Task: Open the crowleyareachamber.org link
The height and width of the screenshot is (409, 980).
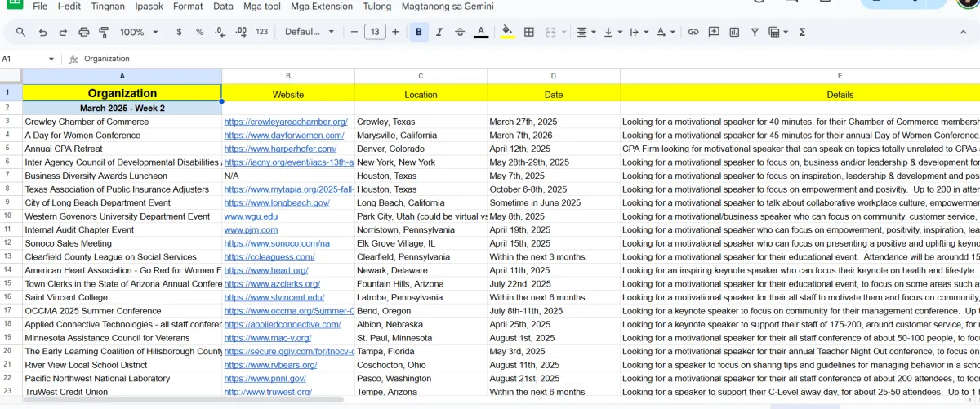Action: [x=286, y=122]
